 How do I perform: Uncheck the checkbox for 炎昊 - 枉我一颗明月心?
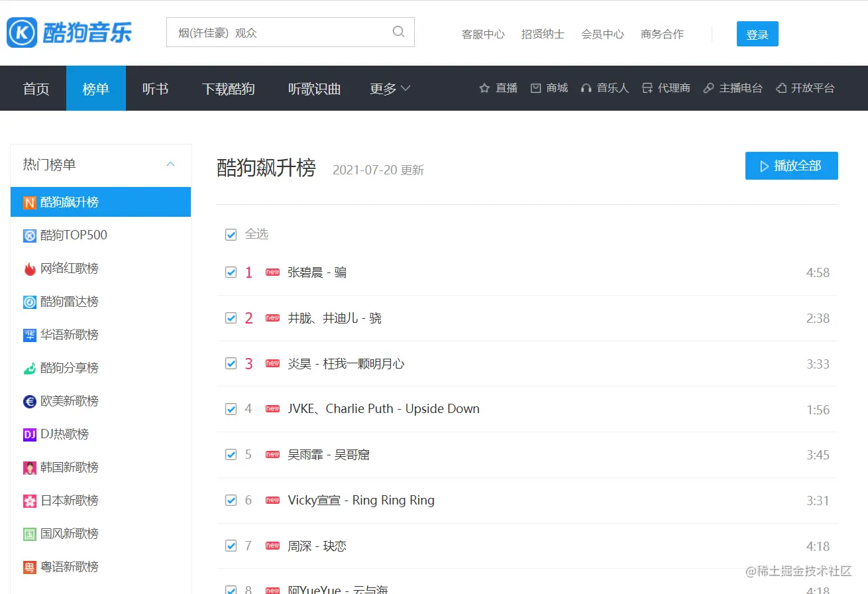click(231, 363)
